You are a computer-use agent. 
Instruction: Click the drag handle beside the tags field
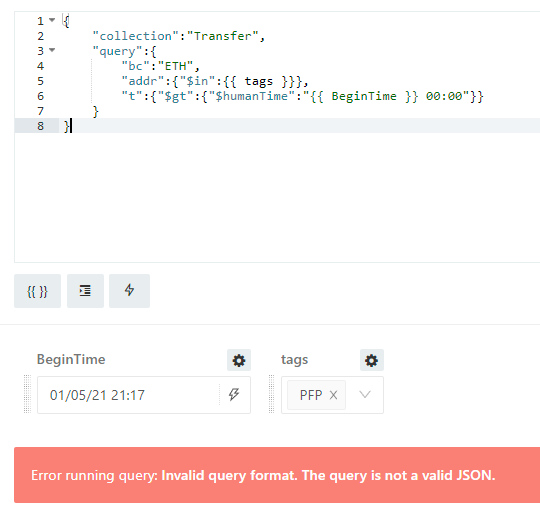[x=271, y=394]
